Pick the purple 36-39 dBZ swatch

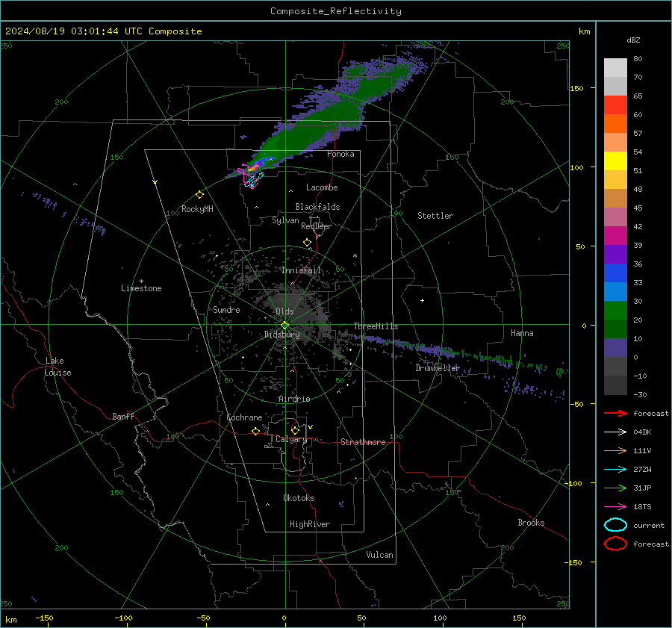[x=615, y=255]
